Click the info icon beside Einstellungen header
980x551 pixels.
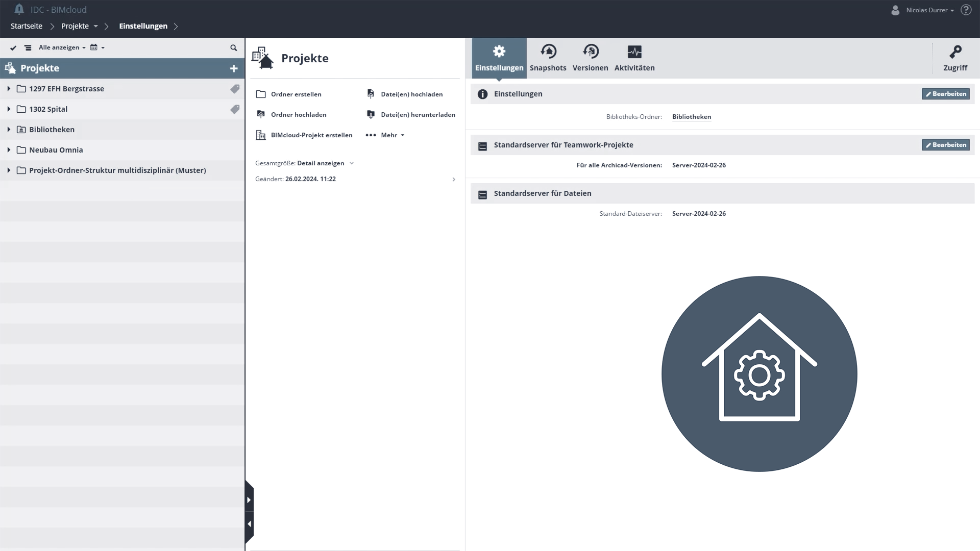(482, 94)
